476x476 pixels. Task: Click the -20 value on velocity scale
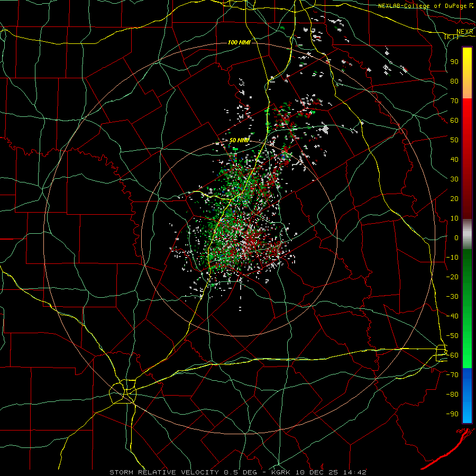(452, 277)
